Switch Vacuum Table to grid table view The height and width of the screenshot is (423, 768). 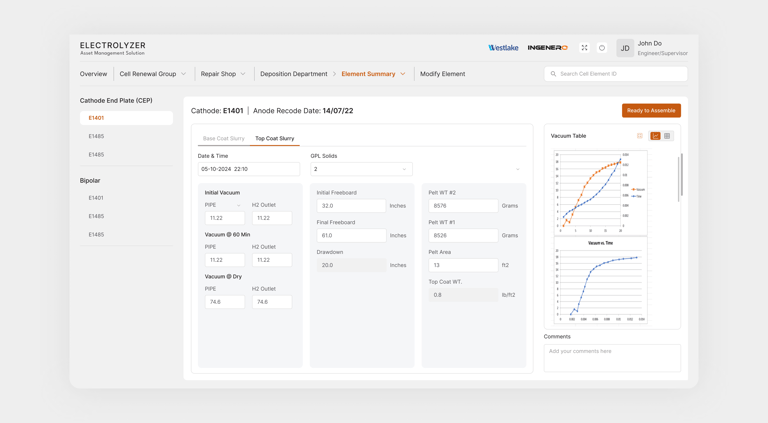(667, 136)
